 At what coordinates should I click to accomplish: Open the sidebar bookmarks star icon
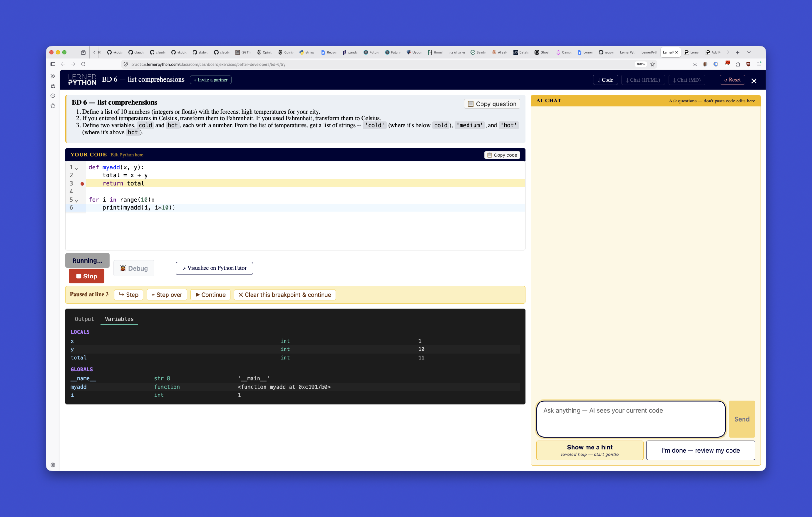coord(53,106)
